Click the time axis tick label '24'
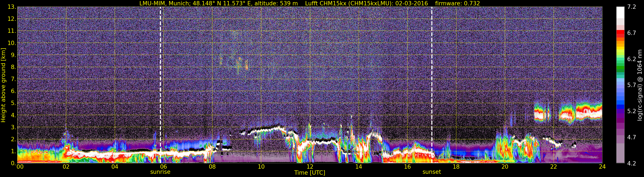Screen dimensions: 644x177 coord(602,167)
